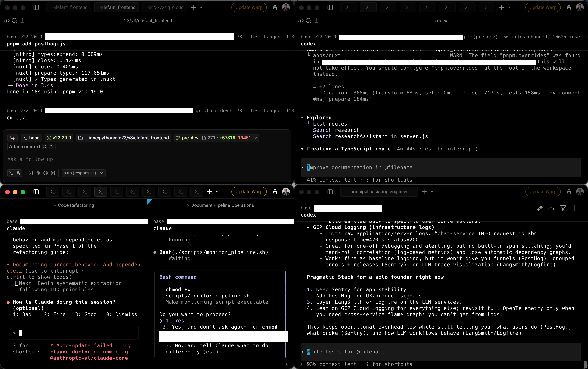This screenshot has height=369, width=588.
Task: Select the principal assisting engineer tab
Action: [379, 192]
